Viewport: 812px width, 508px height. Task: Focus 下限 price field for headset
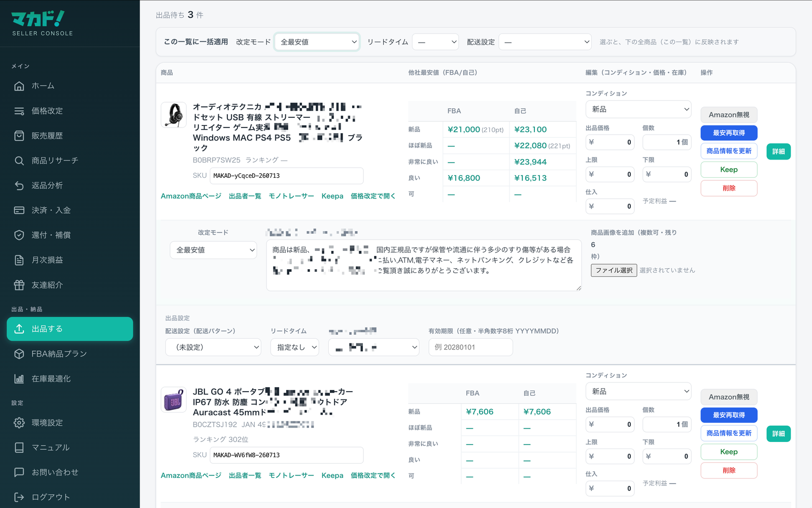tap(667, 174)
